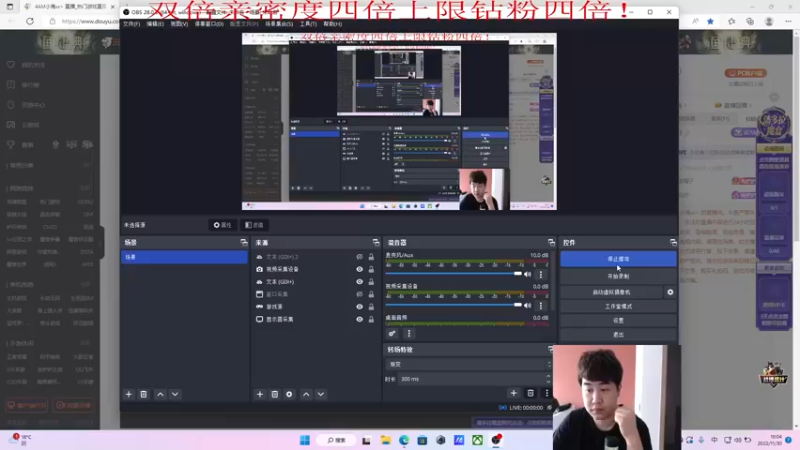The width and height of the screenshot is (800, 450).
Task: Enable 工作室模式 studio mode button
Action: (x=618, y=307)
